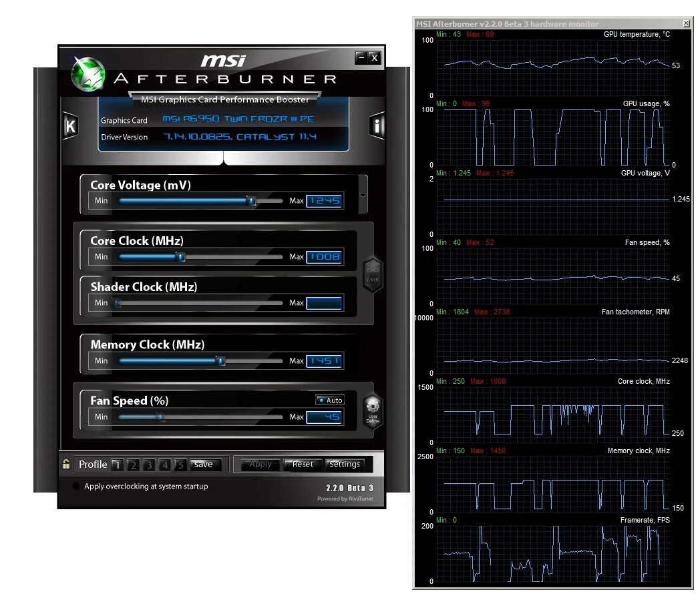Screen dimensions: 700x602
Task: Click the Memory Clock slider handle
Action: point(221,361)
